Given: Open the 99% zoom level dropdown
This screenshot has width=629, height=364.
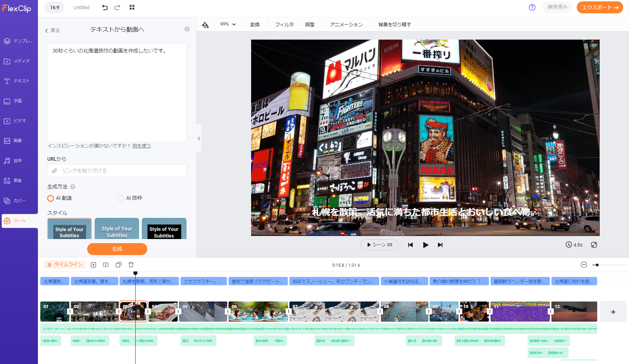Looking at the screenshot, I should (228, 24).
